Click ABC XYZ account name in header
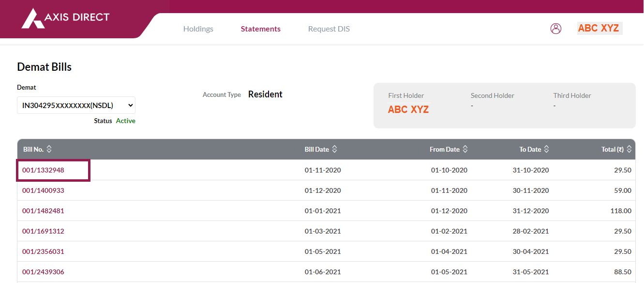The image size is (644, 283). tap(599, 28)
